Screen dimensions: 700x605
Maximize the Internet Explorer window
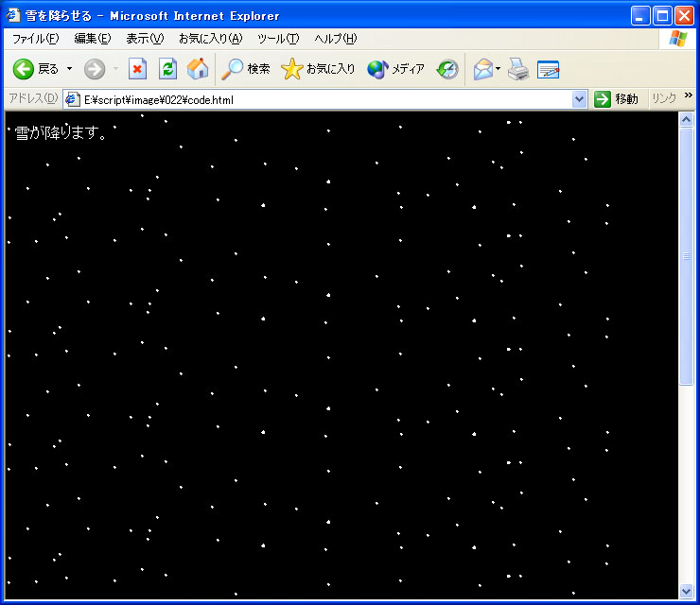pyautogui.click(x=662, y=16)
